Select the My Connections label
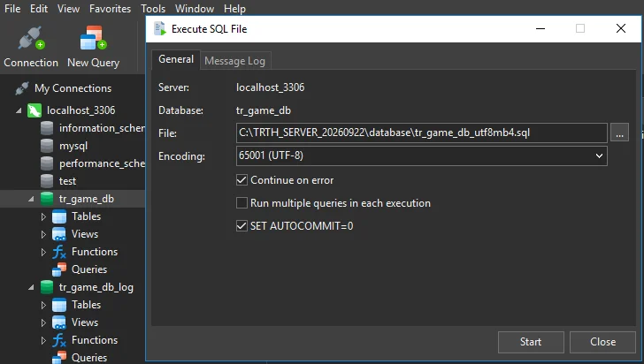The width and height of the screenshot is (644, 364). (x=73, y=88)
